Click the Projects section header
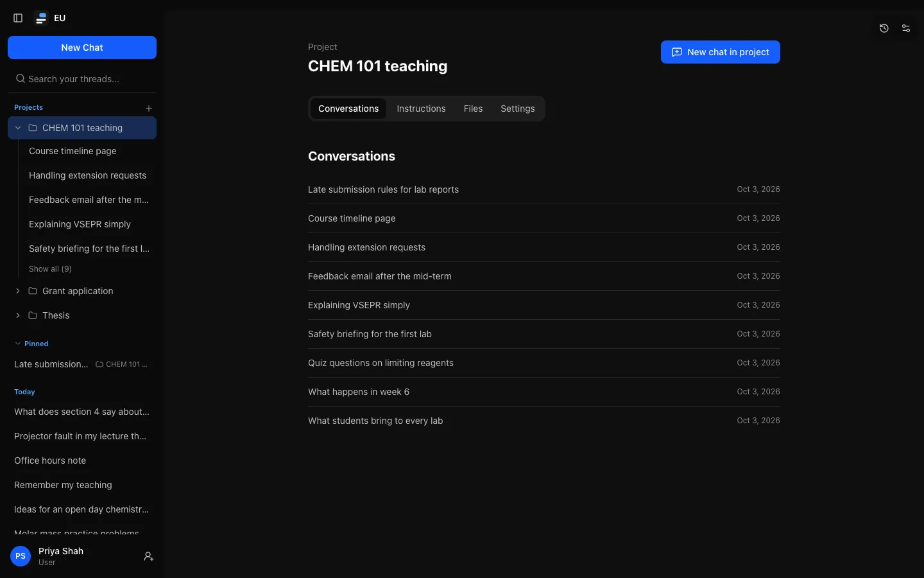The image size is (924, 578). pyautogui.click(x=28, y=107)
